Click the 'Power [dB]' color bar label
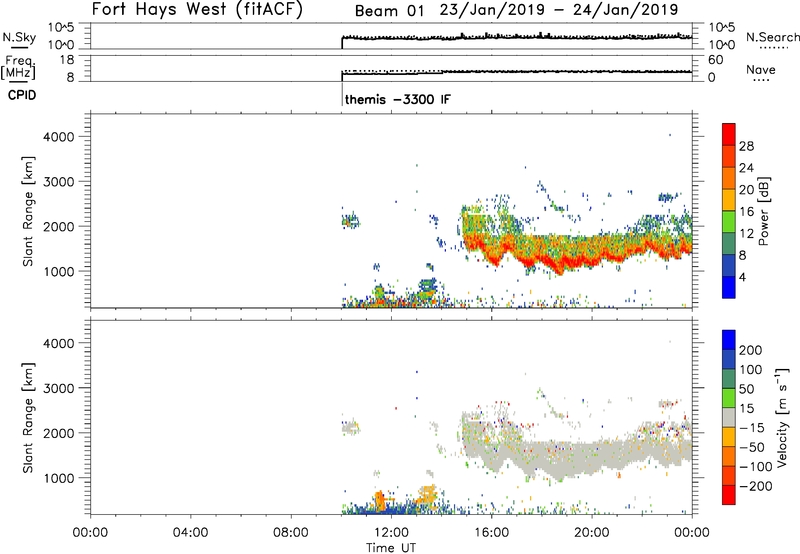The height and width of the screenshot is (554, 800). point(763,211)
